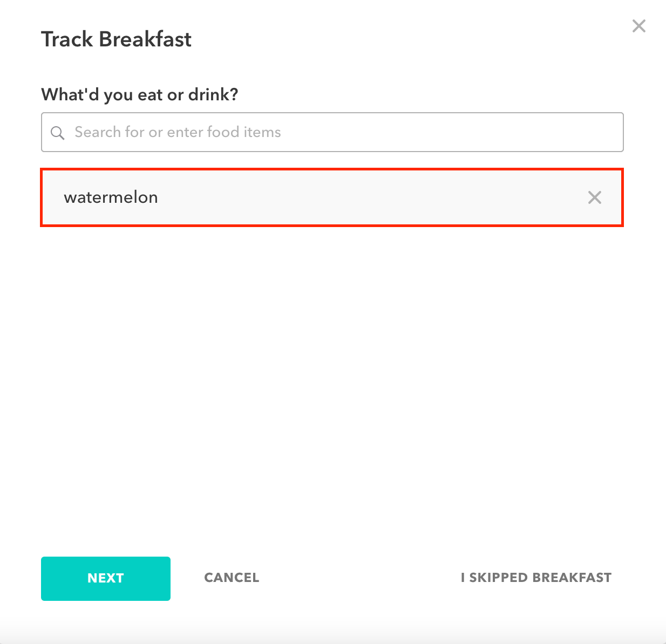Proceed to the next step with NEXT

106,579
